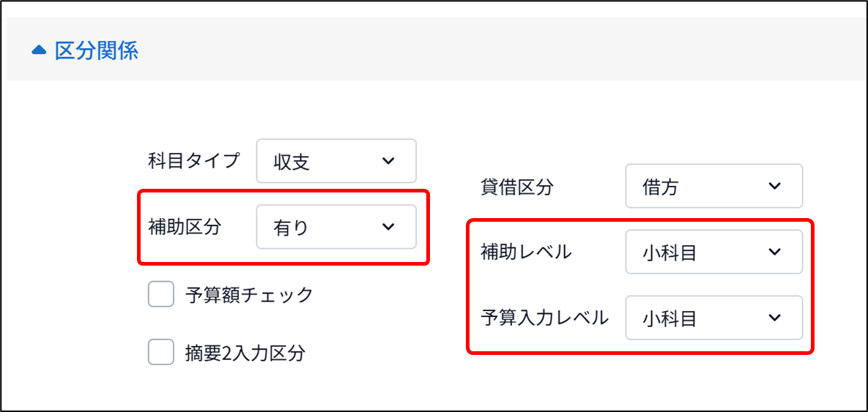Click the 補助区分 field label
Screen dimensions: 868x412
[185, 227]
